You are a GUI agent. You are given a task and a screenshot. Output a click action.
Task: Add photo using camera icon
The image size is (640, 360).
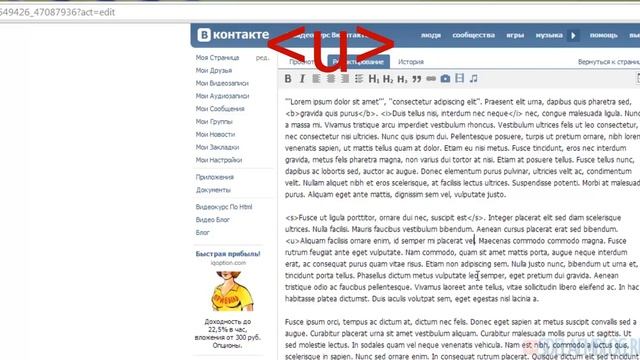(445, 78)
